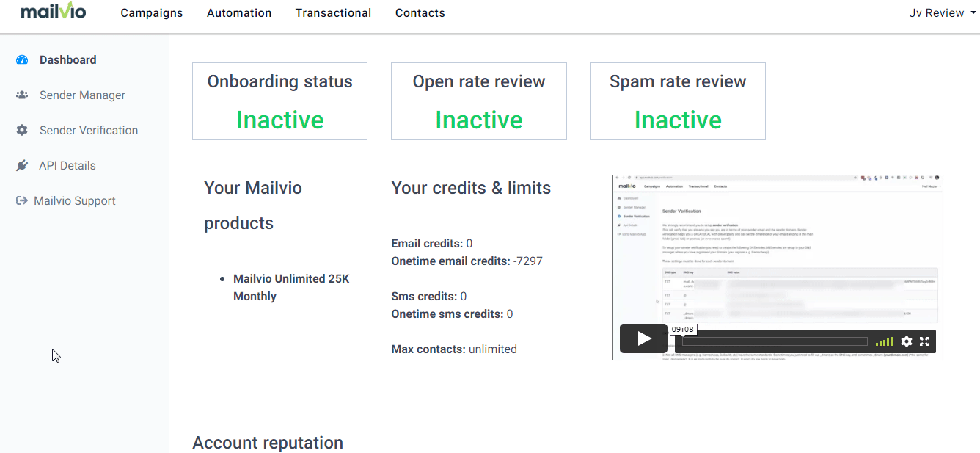This screenshot has height=453, width=980.
Task: Click the Onboarding status Inactive label
Action: tap(279, 120)
